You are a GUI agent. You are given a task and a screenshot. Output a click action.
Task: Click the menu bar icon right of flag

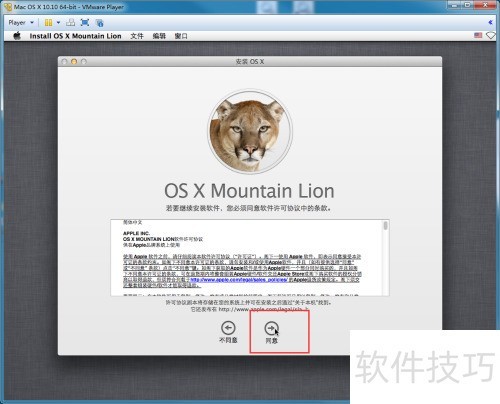pyautogui.click(x=491, y=35)
